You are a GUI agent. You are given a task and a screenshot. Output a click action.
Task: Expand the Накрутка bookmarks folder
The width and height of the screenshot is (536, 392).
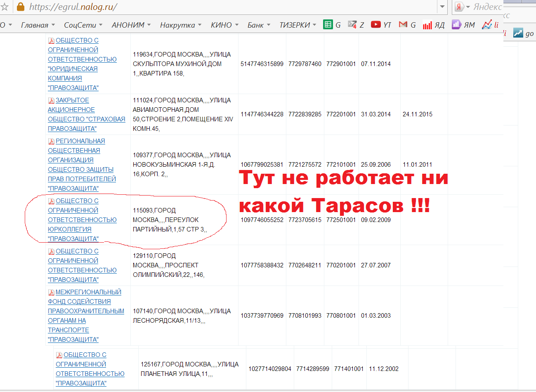(181, 25)
